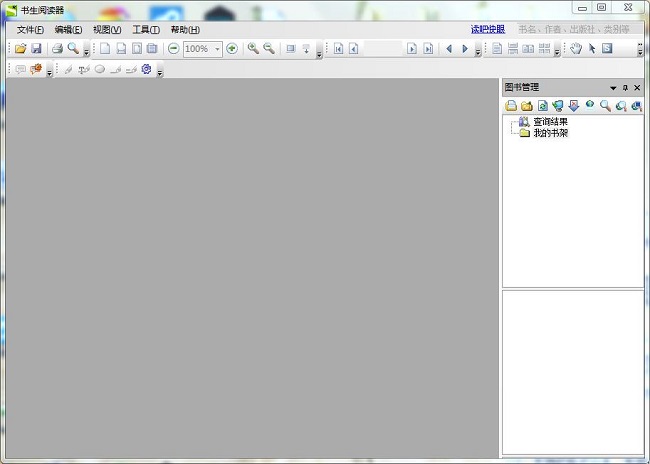Click the monitor network icon in the library panel
Screen dimensions: 650x464
click(558, 106)
